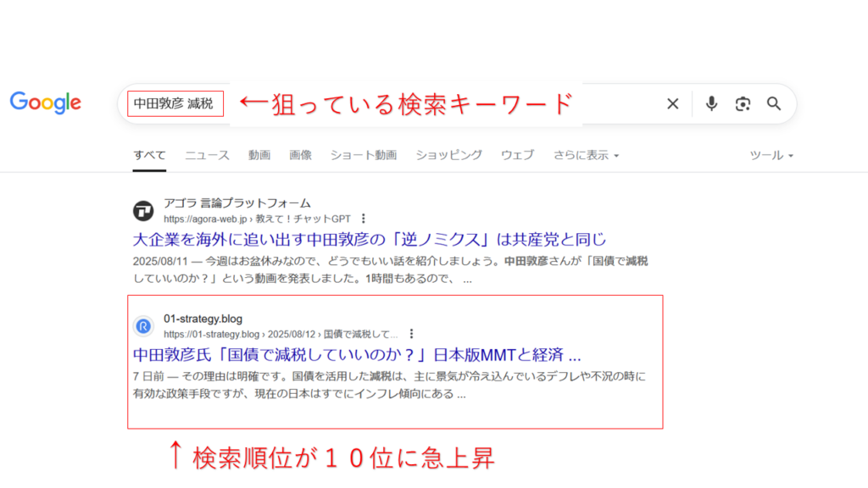Click the アゴラ site favicon
868x488 pixels.
click(x=143, y=211)
